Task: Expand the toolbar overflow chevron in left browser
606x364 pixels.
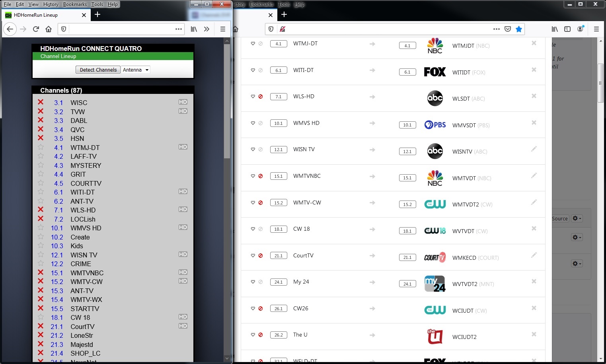Action: pyautogui.click(x=207, y=29)
